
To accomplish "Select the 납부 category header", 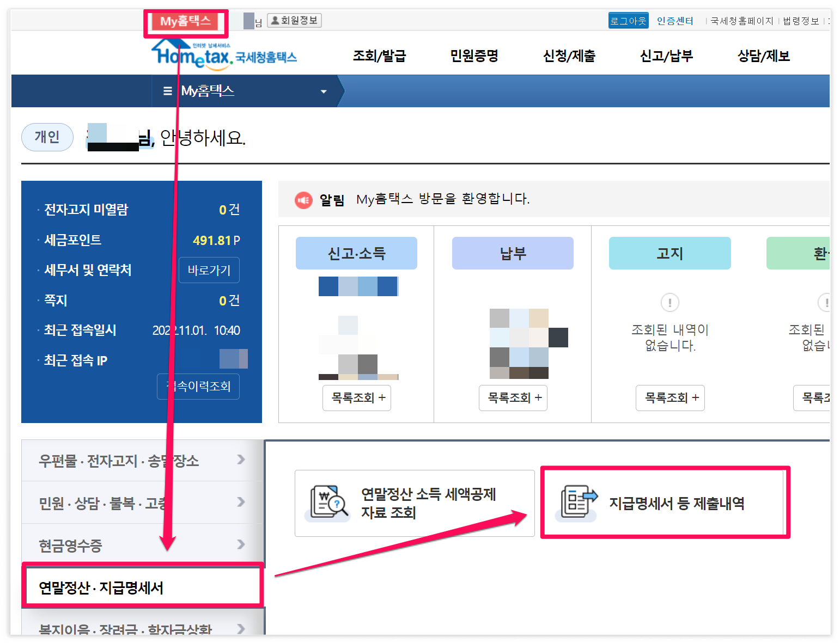I will 513,253.
